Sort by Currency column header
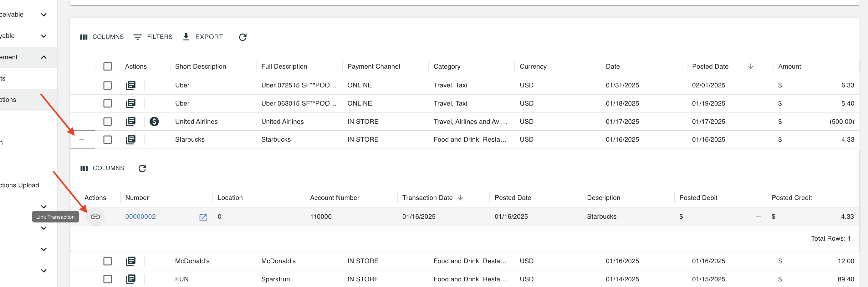The width and height of the screenshot is (868, 287). (x=533, y=66)
